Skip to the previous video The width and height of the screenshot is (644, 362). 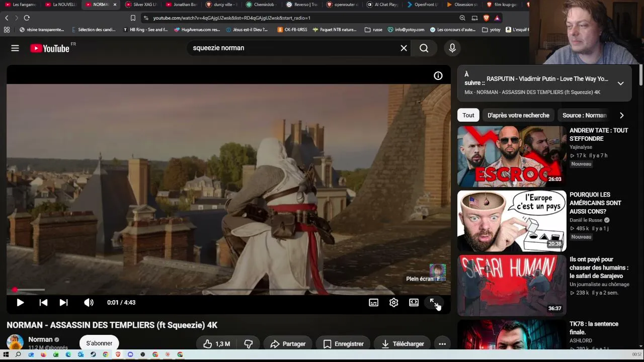pos(43,303)
